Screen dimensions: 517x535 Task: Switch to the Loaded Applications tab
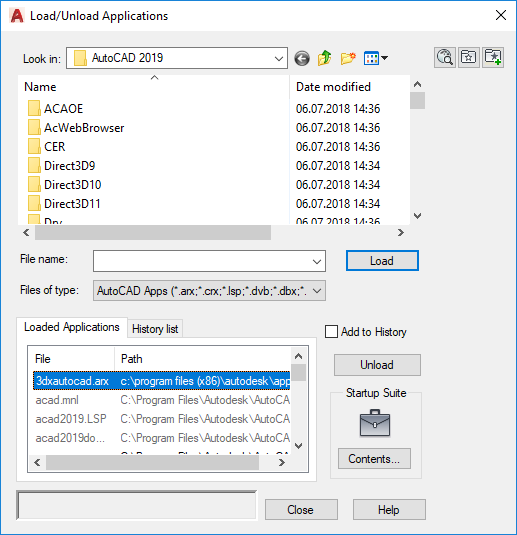point(72,327)
